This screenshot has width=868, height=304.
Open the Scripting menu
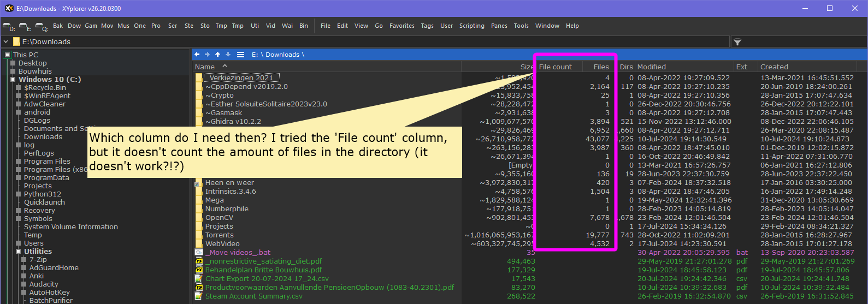(472, 26)
